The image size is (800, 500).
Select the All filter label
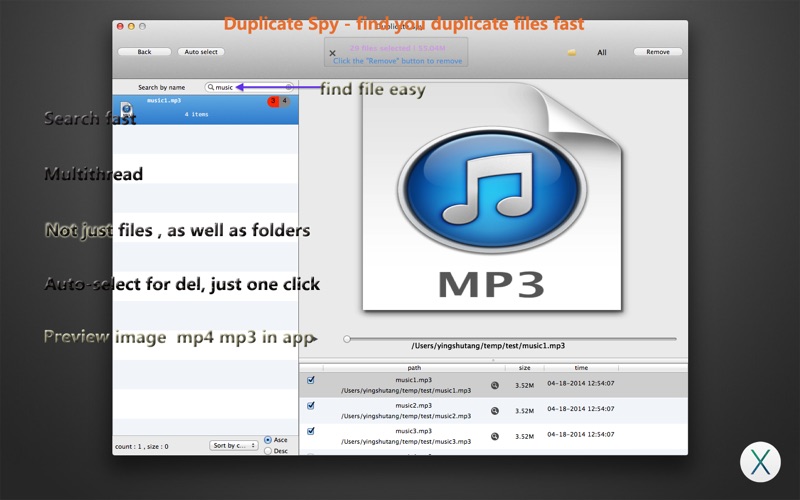coord(602,52)
